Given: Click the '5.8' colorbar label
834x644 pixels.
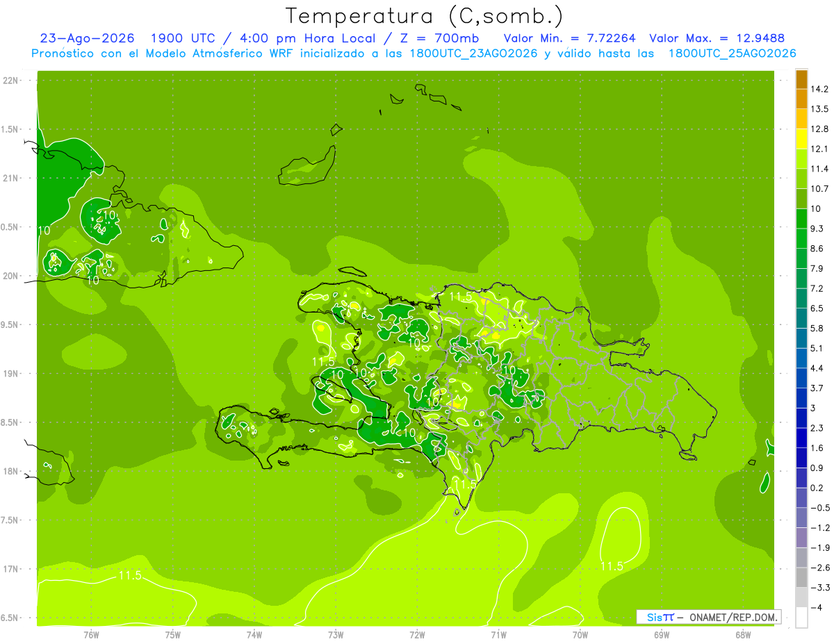Looking at the screenshot, I should 817,328.
